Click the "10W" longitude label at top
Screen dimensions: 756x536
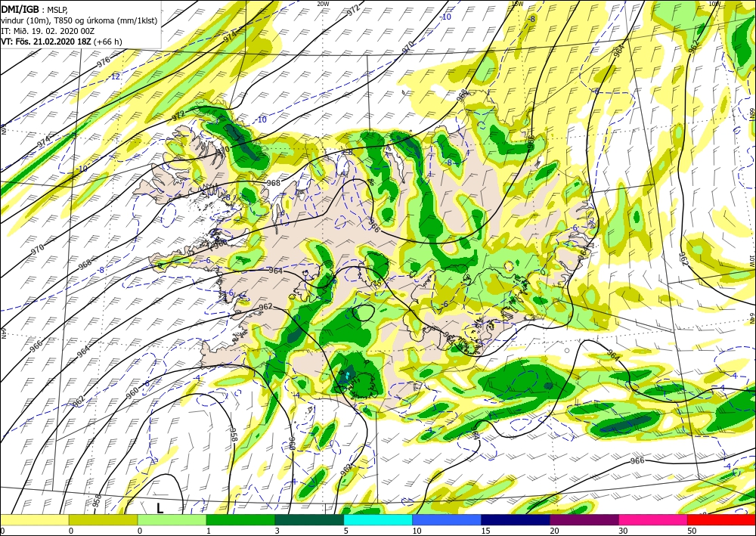click(x=714, y=4)
